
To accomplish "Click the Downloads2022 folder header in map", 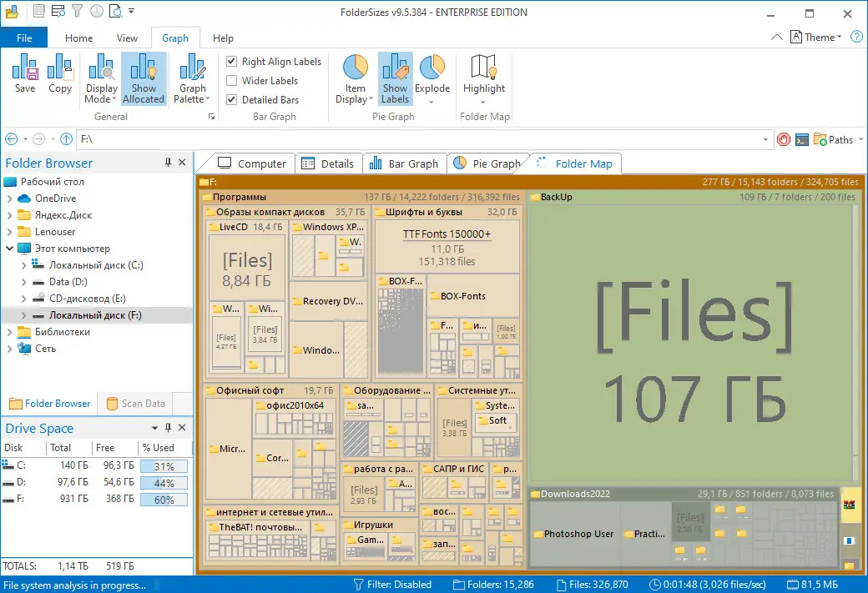I will click(684, 494).
